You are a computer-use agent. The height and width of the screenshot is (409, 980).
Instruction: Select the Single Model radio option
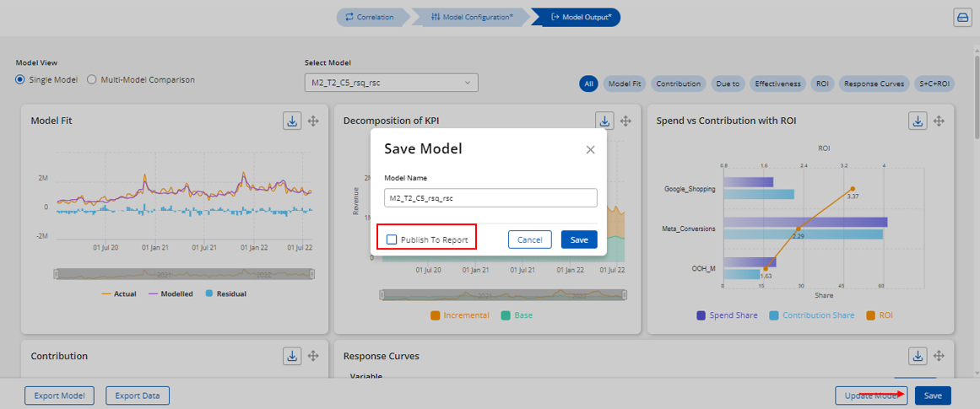coord(20,80)
